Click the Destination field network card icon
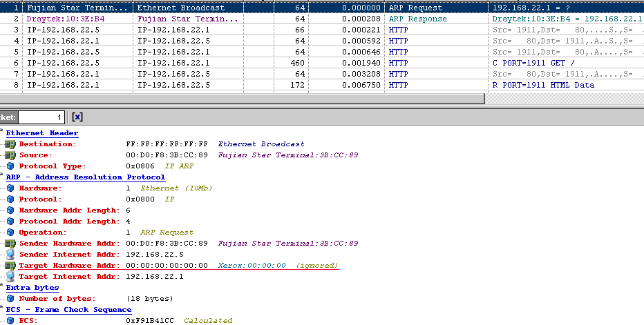Image resolution: width=644 pixels, height=325 pixels. point(10,144)
